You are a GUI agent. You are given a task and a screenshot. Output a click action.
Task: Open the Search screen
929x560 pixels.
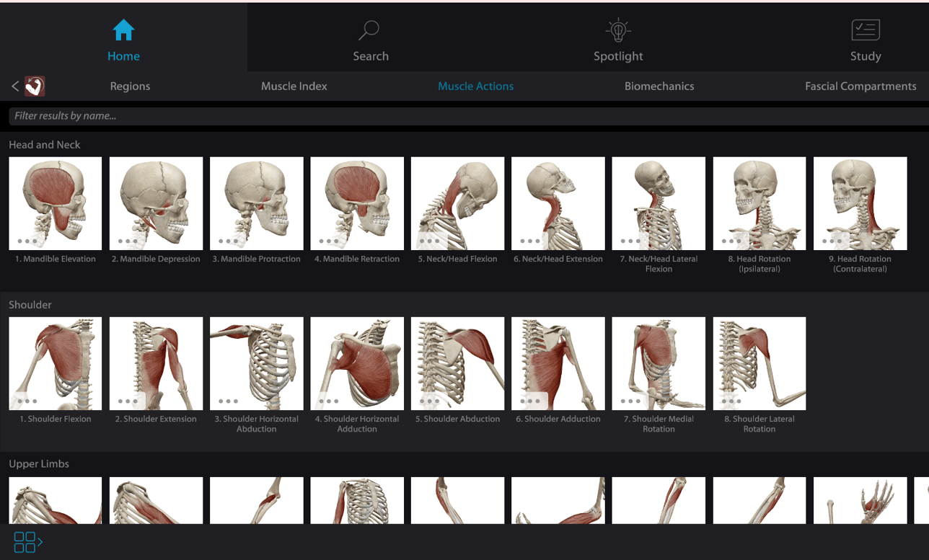tap(370, 40)
